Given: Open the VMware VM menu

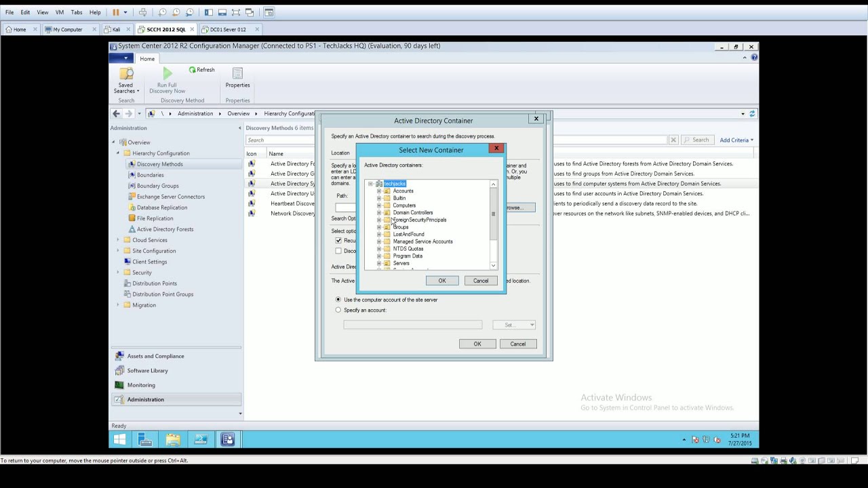Looking at the screenshot, I should pyautogui.click(x=60, y=12).
